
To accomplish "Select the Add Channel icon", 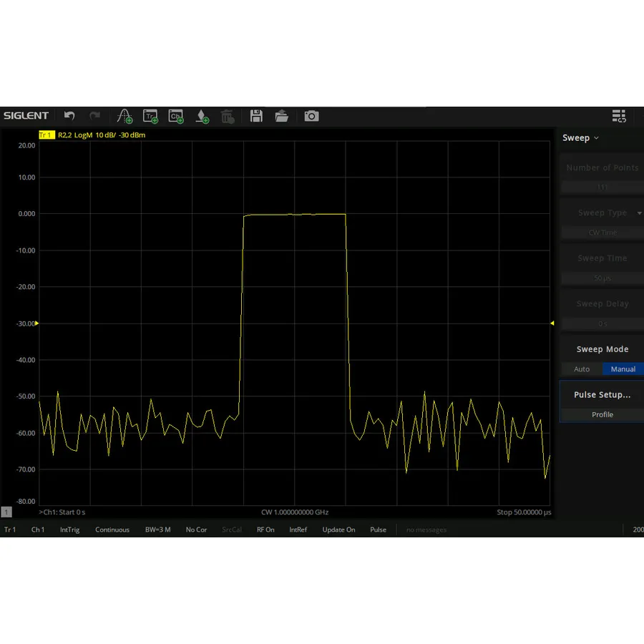I will [176, 116].
